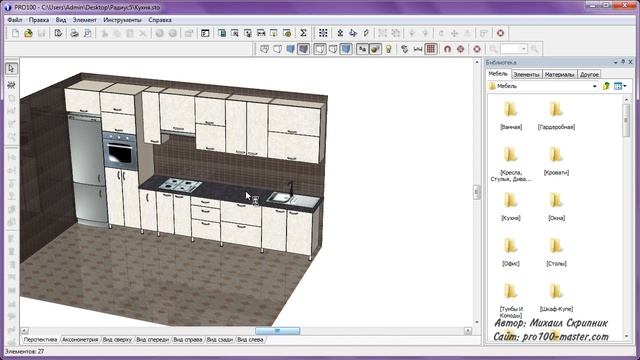
Task: Click the select-all dotted grid icon
Action: tap(323, 33)
